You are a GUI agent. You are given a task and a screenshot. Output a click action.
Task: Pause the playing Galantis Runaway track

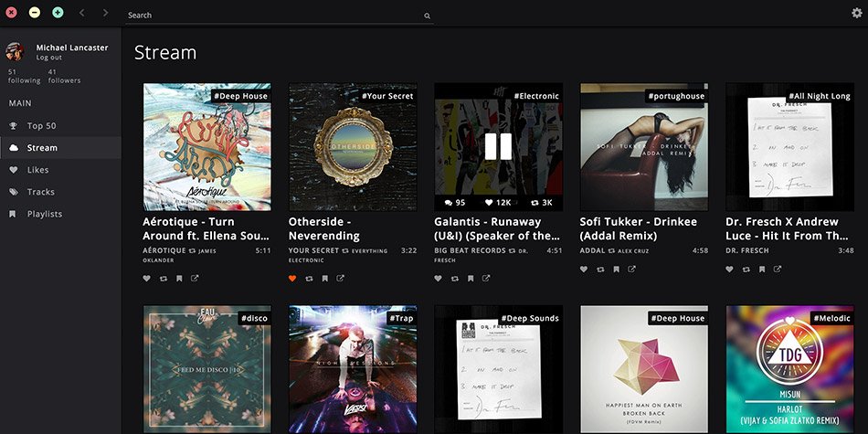[x=498, y=147]
